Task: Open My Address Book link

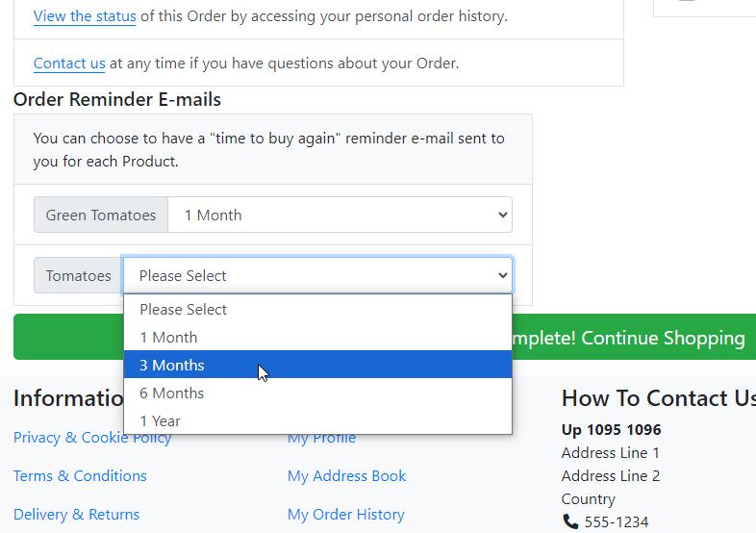Action: coord(346,475)
